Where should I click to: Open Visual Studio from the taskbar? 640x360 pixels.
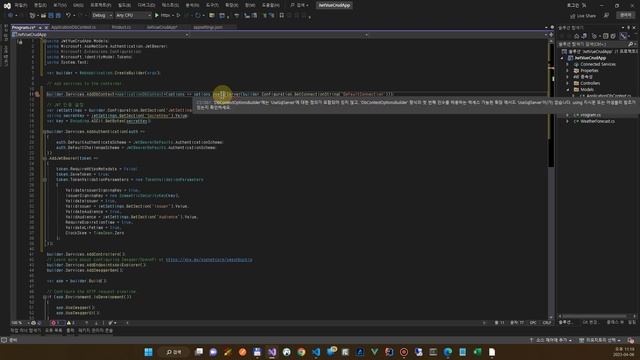coord(272,352)
